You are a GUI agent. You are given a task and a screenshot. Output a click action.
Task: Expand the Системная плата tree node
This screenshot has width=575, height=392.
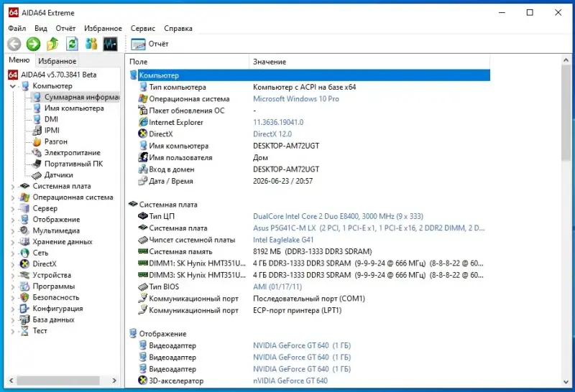coord(13,187)
